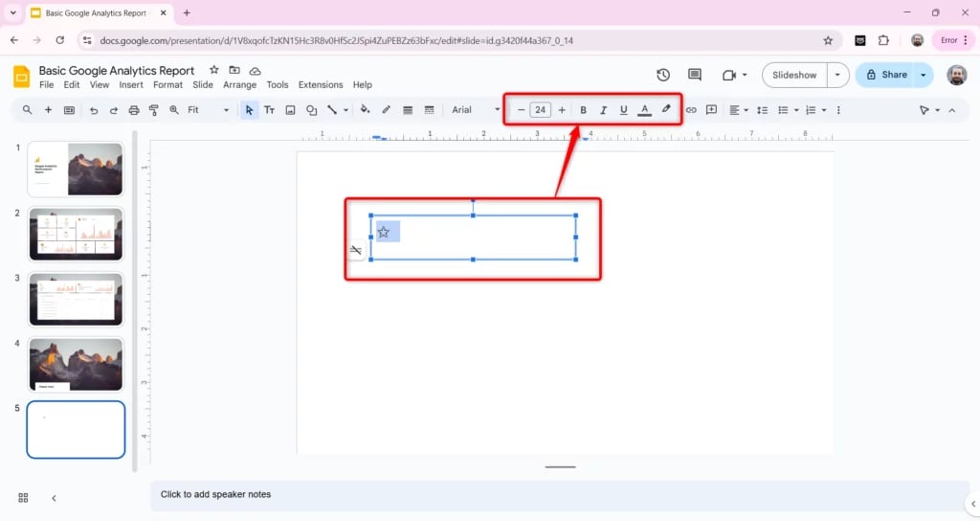Select slide 4 thumbnail
Viewport: 980px width, 521px height.
(x=76, y=364)
